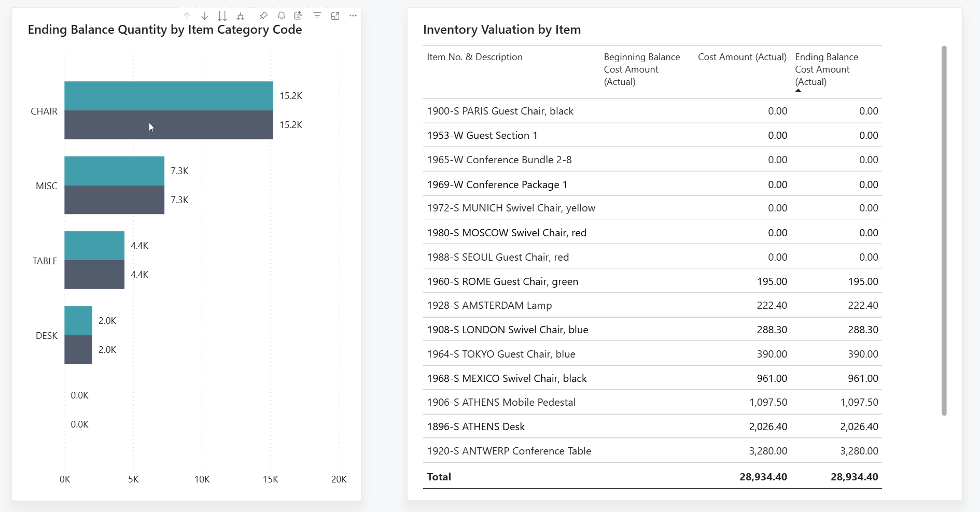This screenshot has width=980, height=512.
Task: Pin the bar chart visual
Action: [263, 16]
